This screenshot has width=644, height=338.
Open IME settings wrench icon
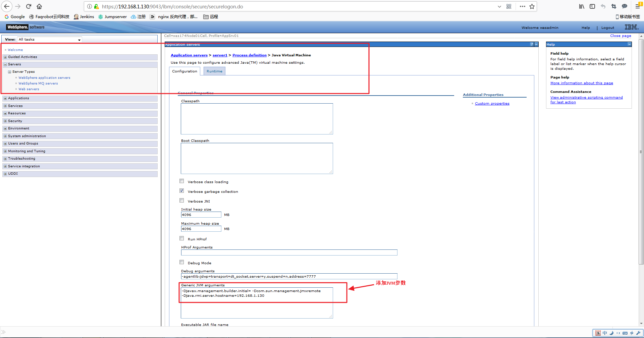click(638, 333)
